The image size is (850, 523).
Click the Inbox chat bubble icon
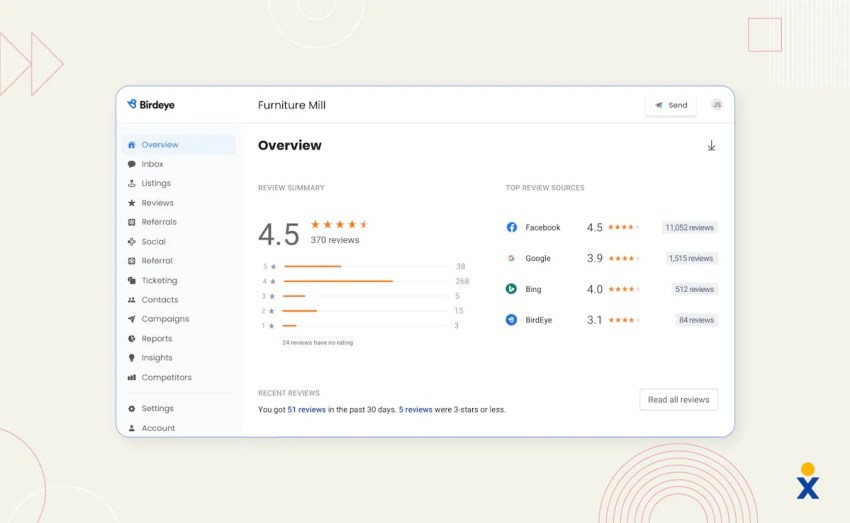pos(132,164)
